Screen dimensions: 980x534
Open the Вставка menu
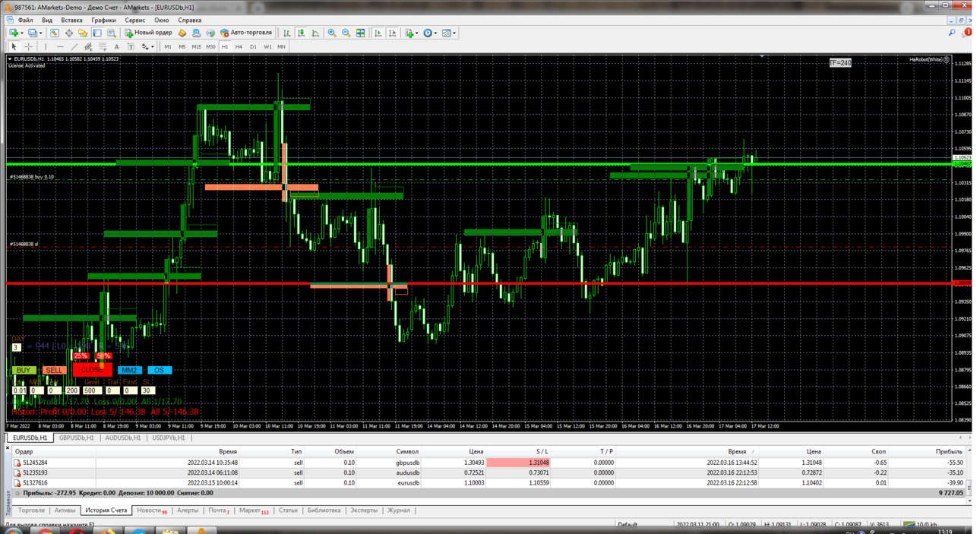coord(71,21)
